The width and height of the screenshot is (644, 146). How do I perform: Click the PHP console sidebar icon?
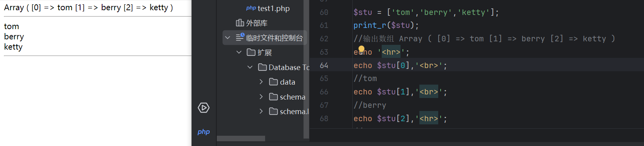(x=203, y=132)
